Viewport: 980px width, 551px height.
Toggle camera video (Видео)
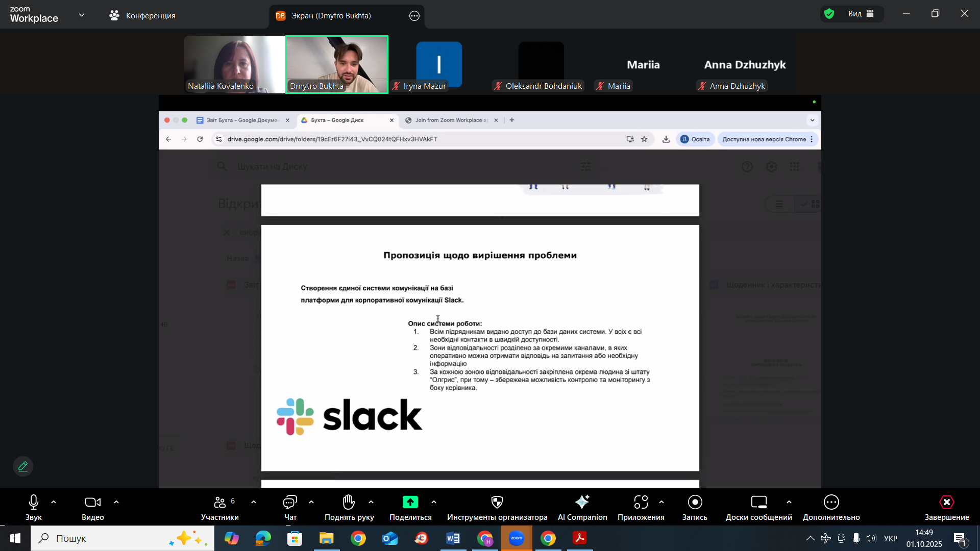click(x=92, y=503)
